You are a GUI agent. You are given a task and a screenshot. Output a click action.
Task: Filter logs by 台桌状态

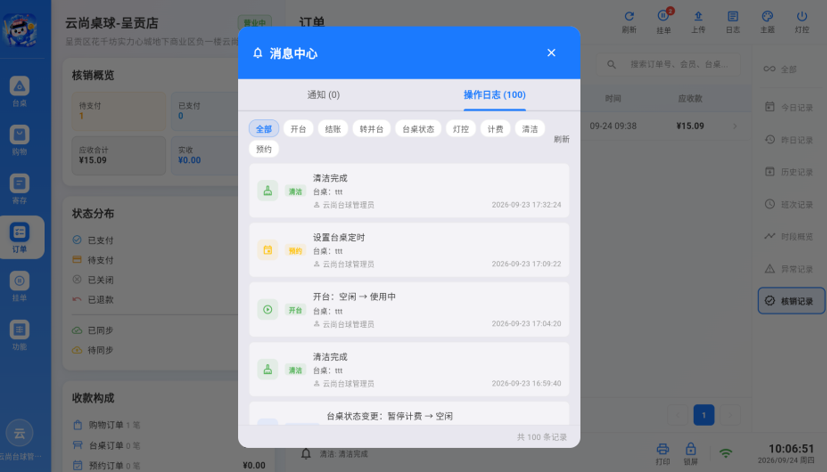tap(418, 129)
